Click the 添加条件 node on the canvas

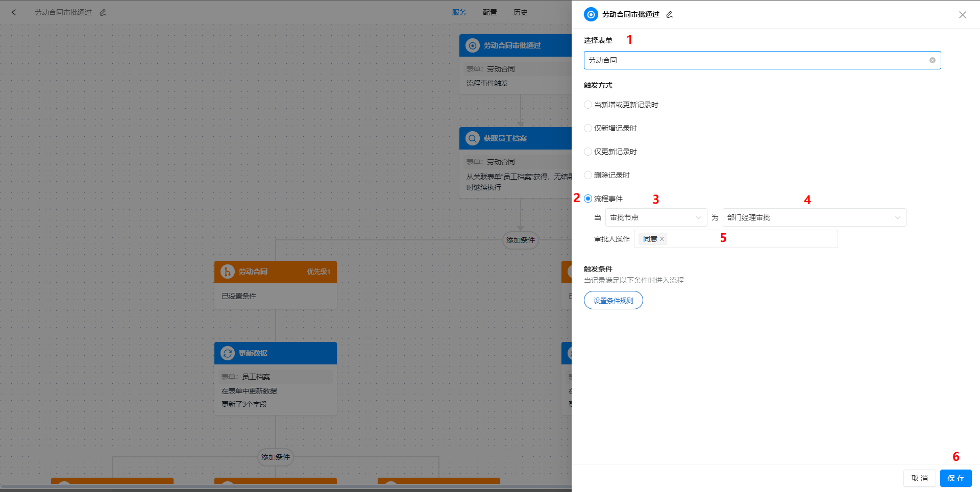pyautogui.click(x=520, y=240)
